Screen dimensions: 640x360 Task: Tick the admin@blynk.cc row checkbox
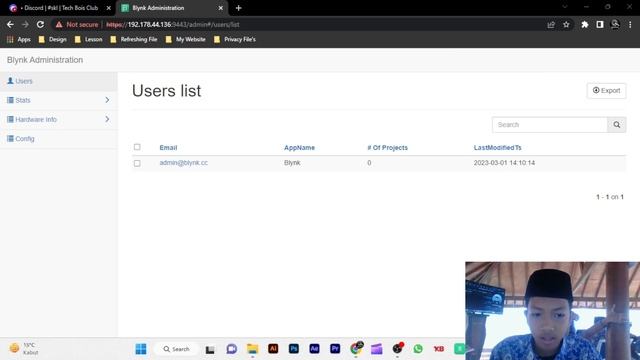(x=137, y=163)
